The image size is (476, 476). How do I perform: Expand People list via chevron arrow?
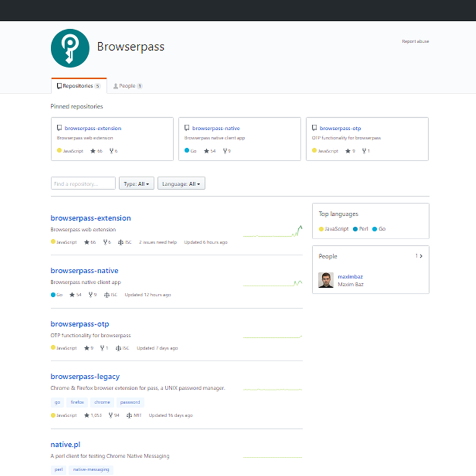(421, 256)
